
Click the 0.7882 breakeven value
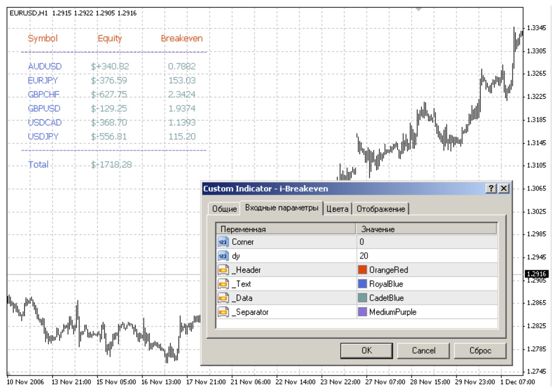point(182,66)
